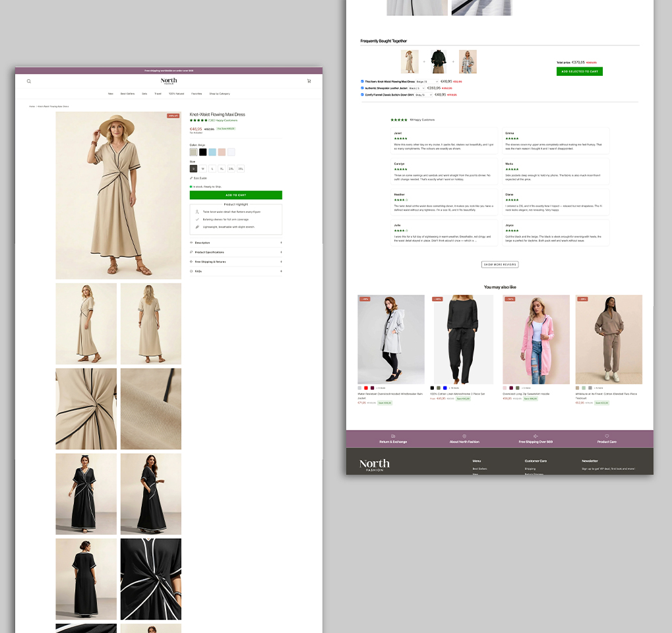This screenshot has height=633, width=672.
Task: Open the Beige / S variant dropdown
Action: click(x=427, y=81)
